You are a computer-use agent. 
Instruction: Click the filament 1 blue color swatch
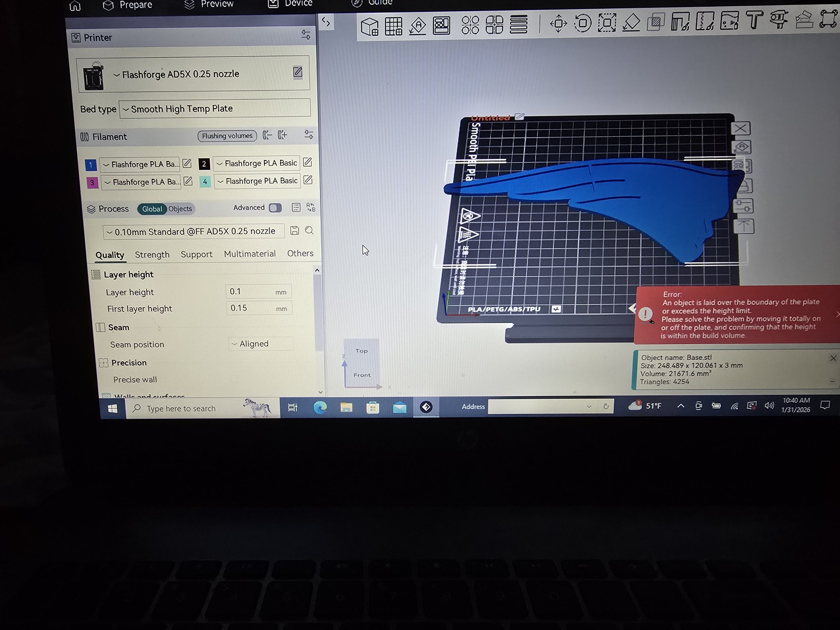91,165
